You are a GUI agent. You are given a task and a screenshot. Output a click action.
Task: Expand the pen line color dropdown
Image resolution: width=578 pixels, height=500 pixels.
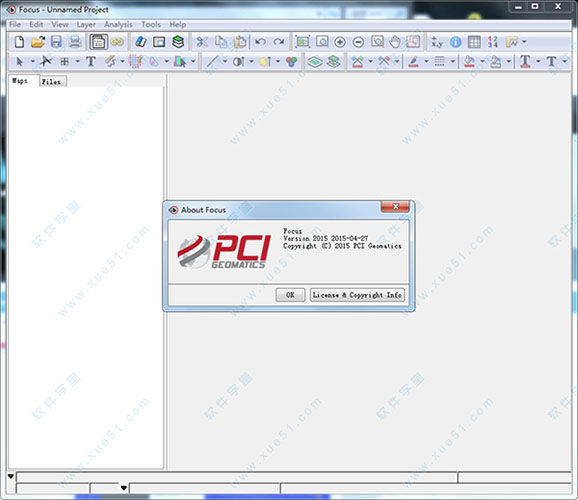coord(426,61)
